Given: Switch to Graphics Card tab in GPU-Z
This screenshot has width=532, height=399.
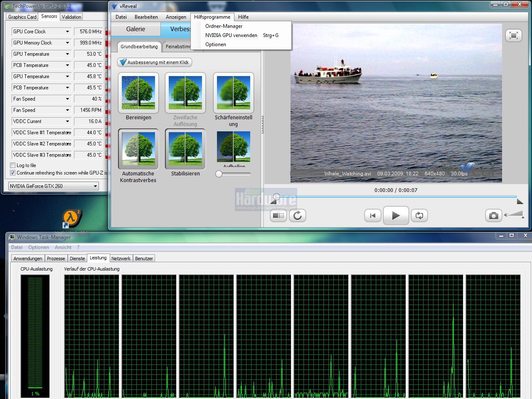Looking at the screenshot, I should (x=22, y=17).
